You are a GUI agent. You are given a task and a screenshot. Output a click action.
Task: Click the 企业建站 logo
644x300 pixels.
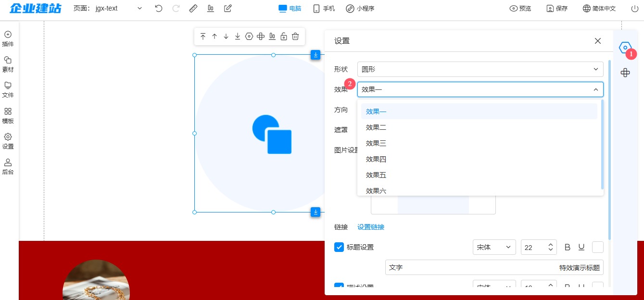point(35,8)
